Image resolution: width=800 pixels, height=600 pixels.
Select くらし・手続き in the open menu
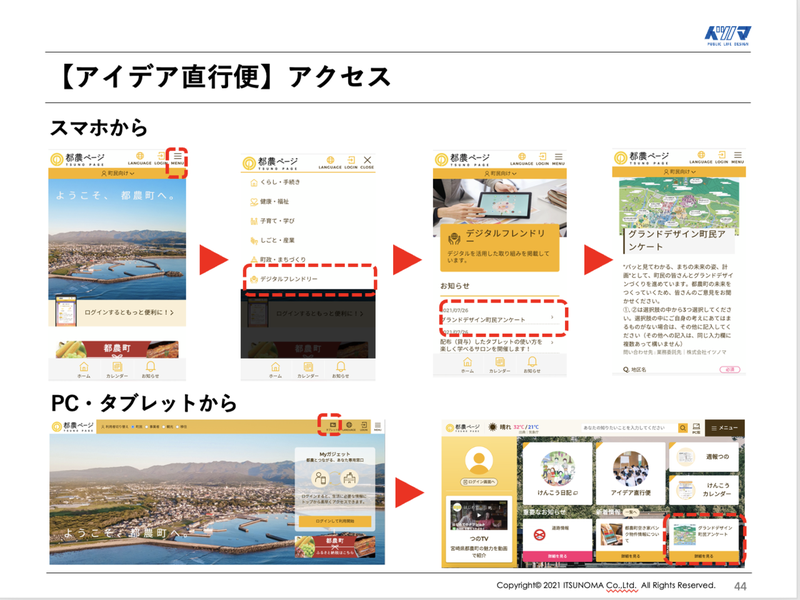275,182
